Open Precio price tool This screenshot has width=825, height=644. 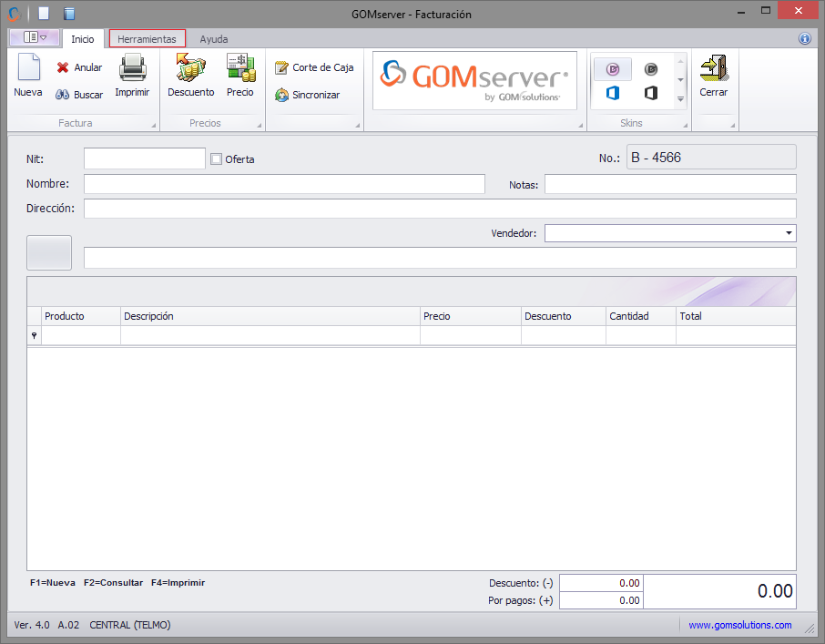pyautogui.click(x=240, y=76)
